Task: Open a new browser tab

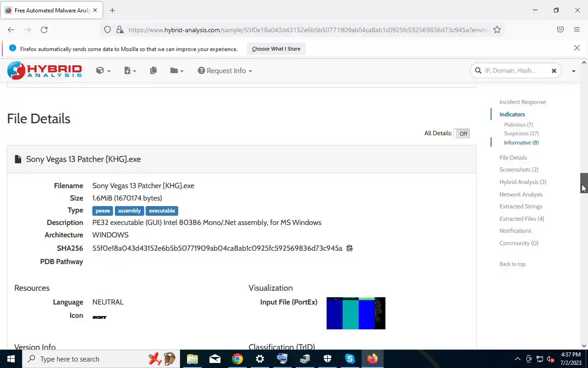Action: [x=113, y=10]
